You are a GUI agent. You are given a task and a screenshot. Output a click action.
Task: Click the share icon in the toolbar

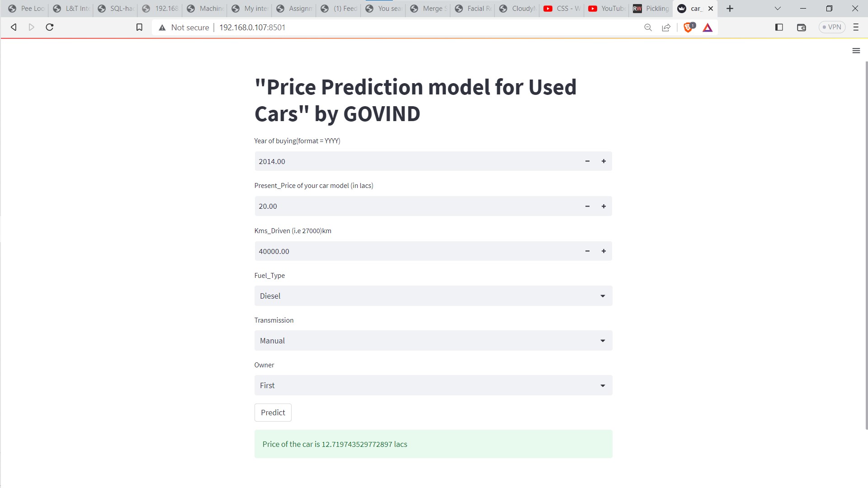click(666, 27)
